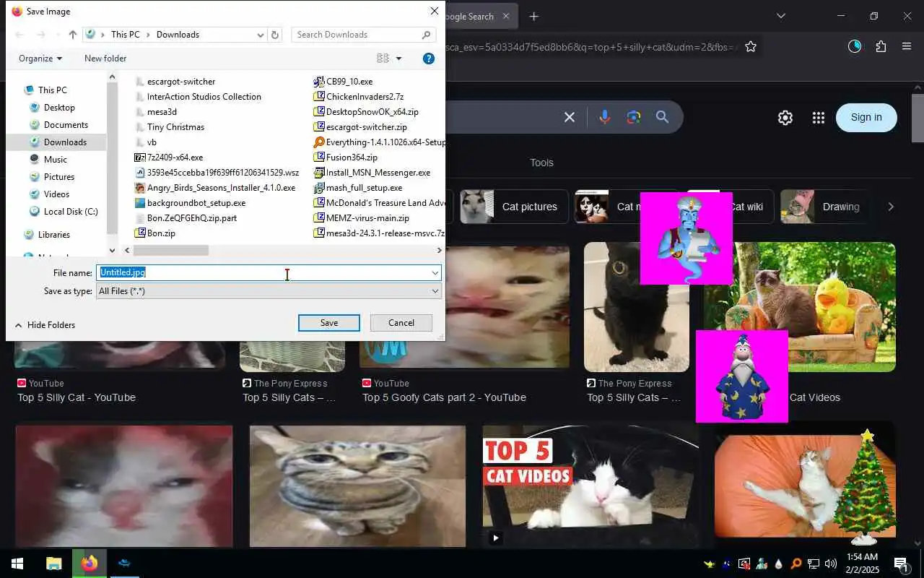Select Fusion364.zip file
The image size is (924, 578).
point(352,158)
